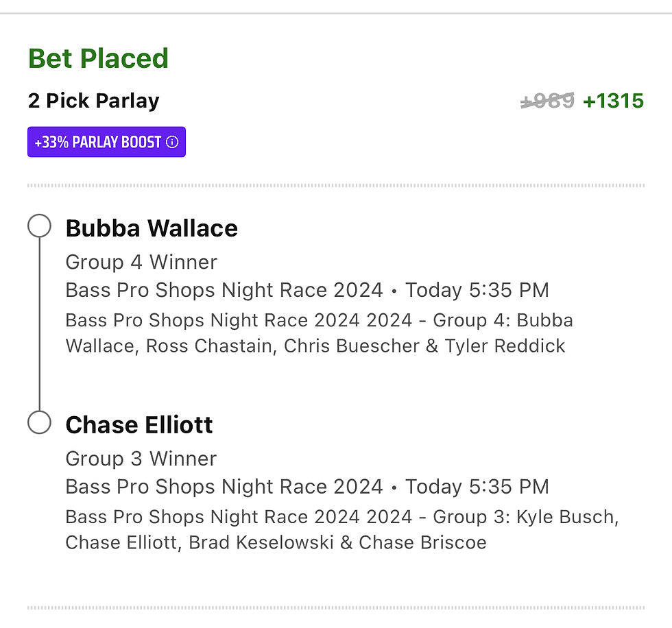Image resolution: width=672 pixels, height=628 pixels.
Task: Click the dotted divider below the boost badge
Action: [336, 186]
